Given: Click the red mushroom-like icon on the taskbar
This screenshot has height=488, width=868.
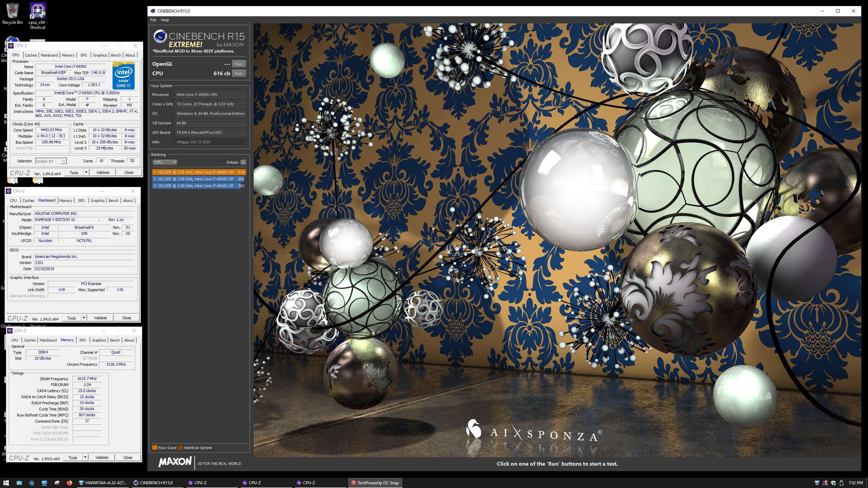Looking at the screenshot, I should point(57,483).
